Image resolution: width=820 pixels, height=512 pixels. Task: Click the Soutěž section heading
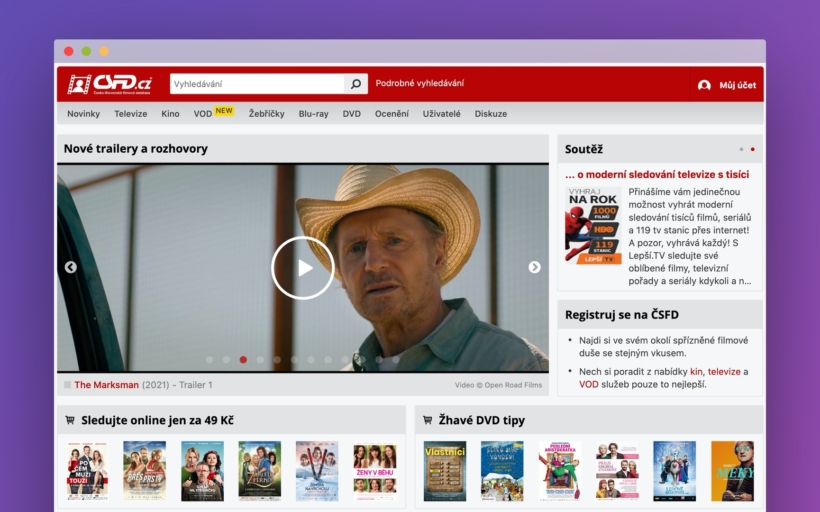pyautogui.click(x=584, y=150)
